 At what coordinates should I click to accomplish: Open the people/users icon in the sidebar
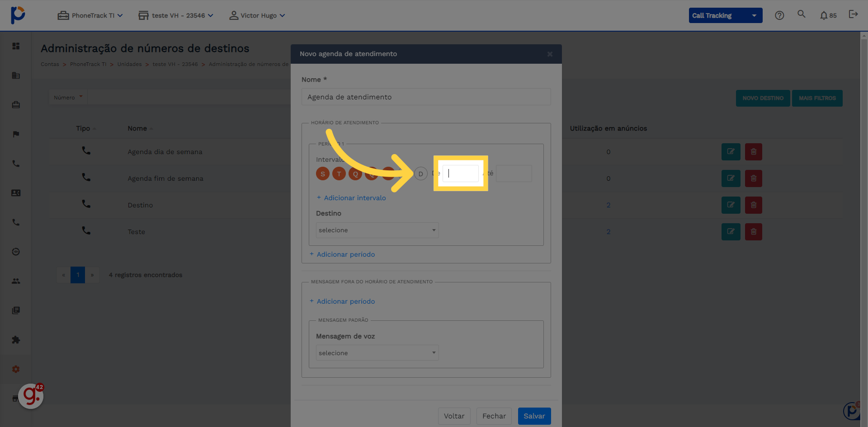click(16, 281)
